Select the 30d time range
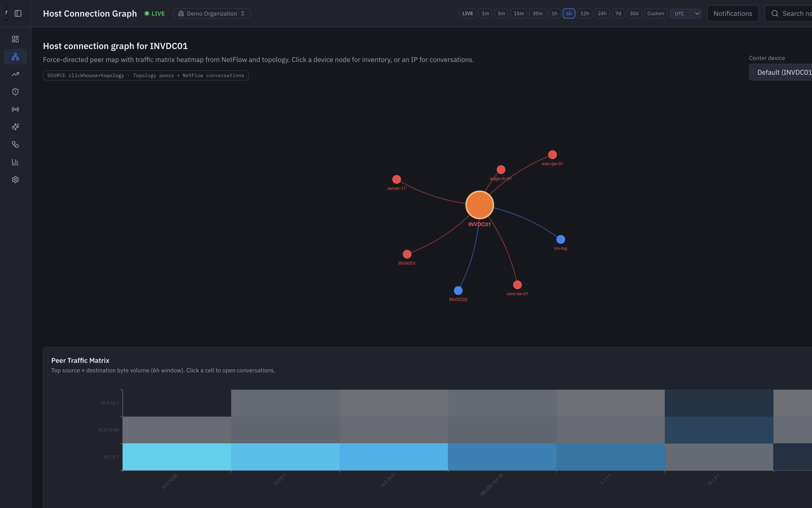 (x=634, y=13)
